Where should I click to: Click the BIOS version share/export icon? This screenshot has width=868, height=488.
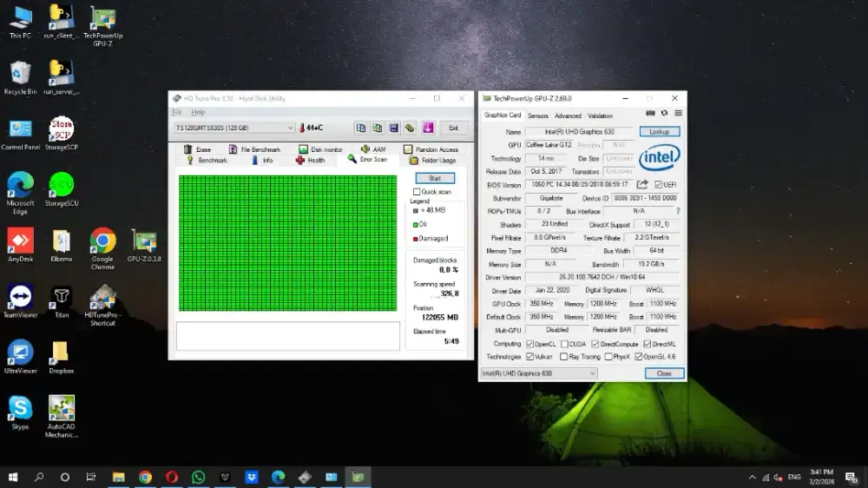coord(642,184)
